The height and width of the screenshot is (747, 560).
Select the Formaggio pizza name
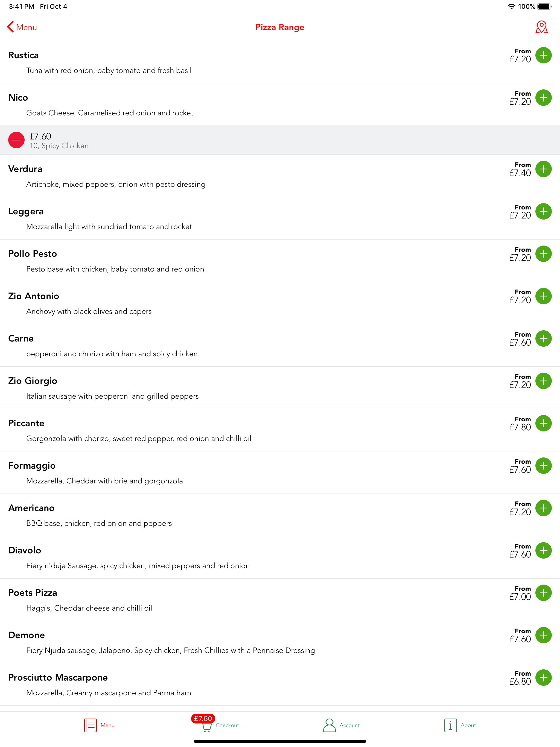pos(32,466)
